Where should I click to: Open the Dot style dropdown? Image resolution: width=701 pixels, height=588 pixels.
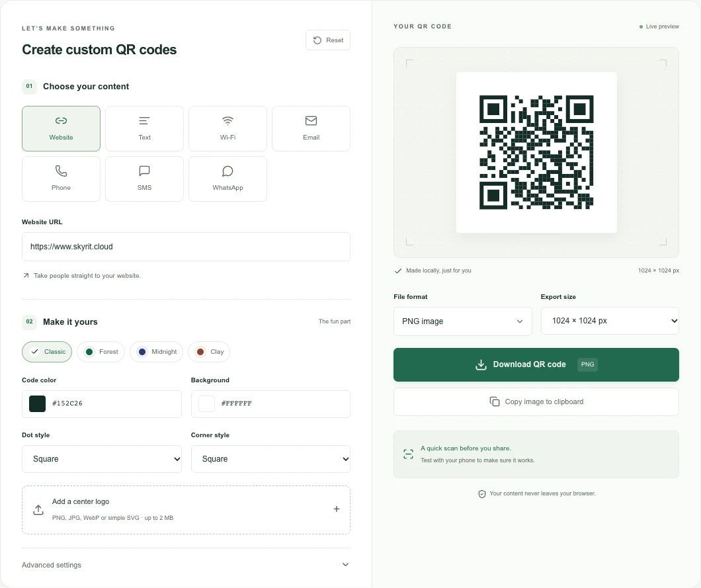[x=101, y=459]
